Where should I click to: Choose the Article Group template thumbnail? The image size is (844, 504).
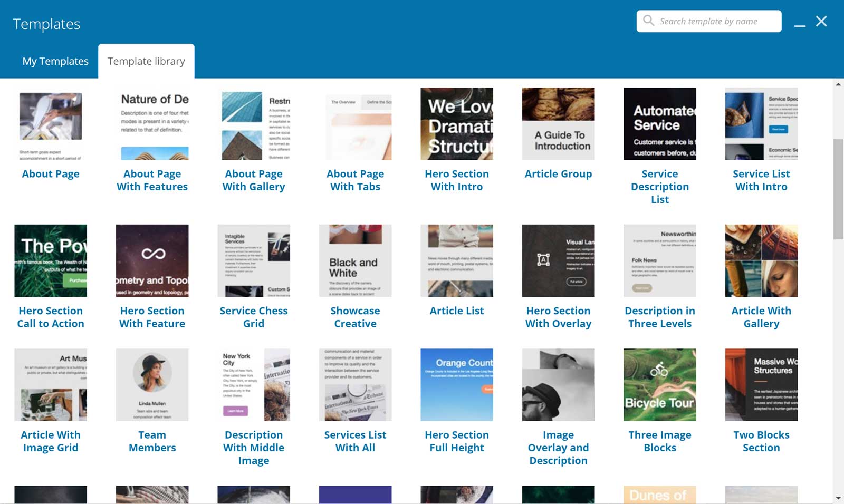559,124
